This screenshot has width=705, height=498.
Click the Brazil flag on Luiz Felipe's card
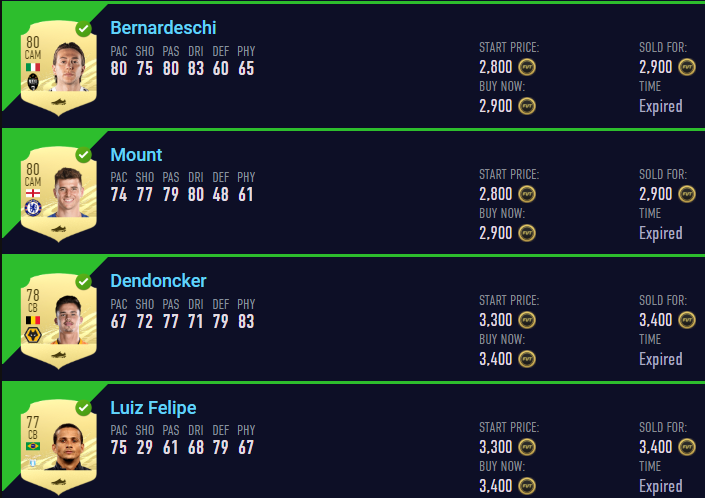tap(33, 446)
